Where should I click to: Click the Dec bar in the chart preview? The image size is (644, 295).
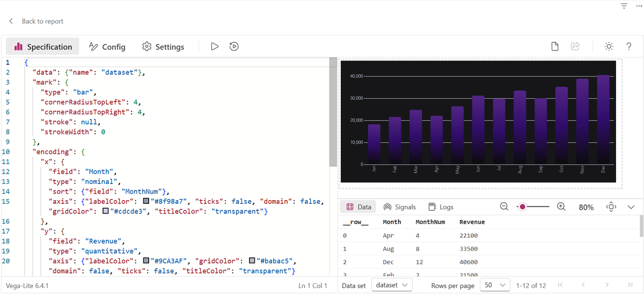click(x=603, y=120)
